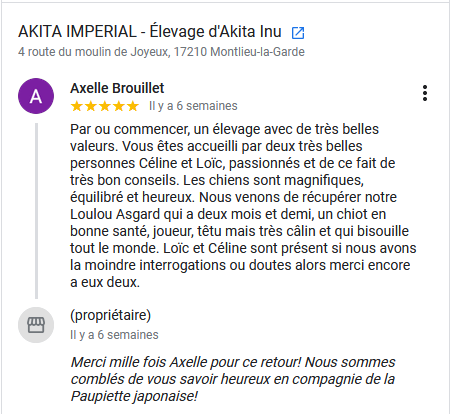Click the review's 'Il y a 6 semaines' timestamp
This screenshot has width=451, height=414.
tap(193, 106)
